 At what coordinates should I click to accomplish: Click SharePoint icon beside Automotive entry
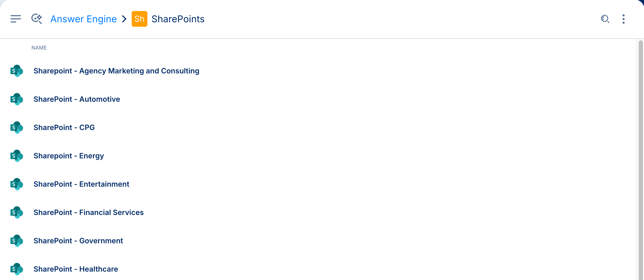coord(17,99)
